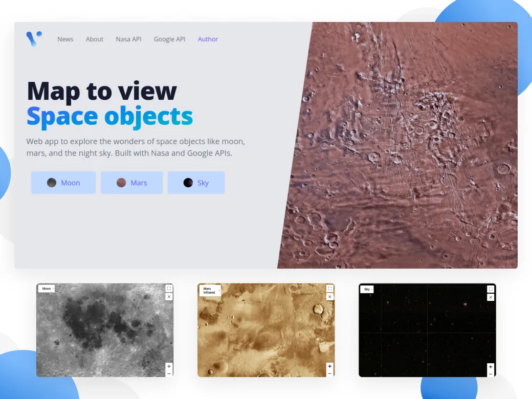Screen dimensions: 532x399
Task: Click the red planet icon in Mars button
Action: tap(121, 183)
